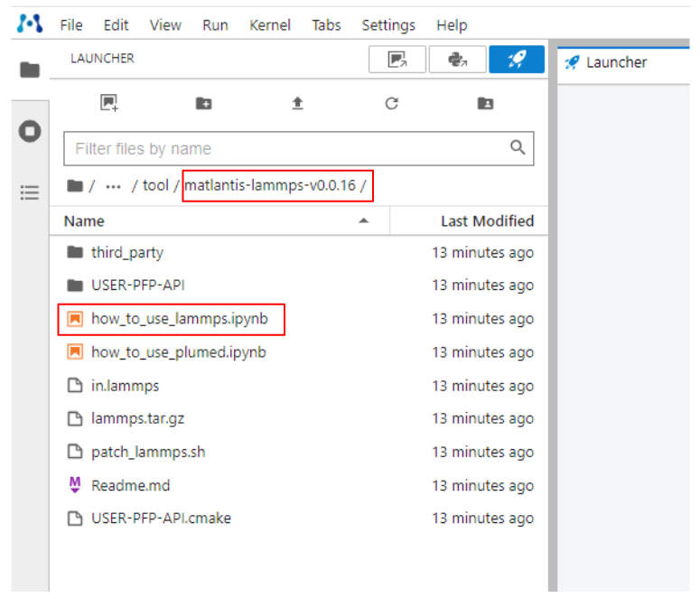Open the Kernel menu

[x=269, y=25]
